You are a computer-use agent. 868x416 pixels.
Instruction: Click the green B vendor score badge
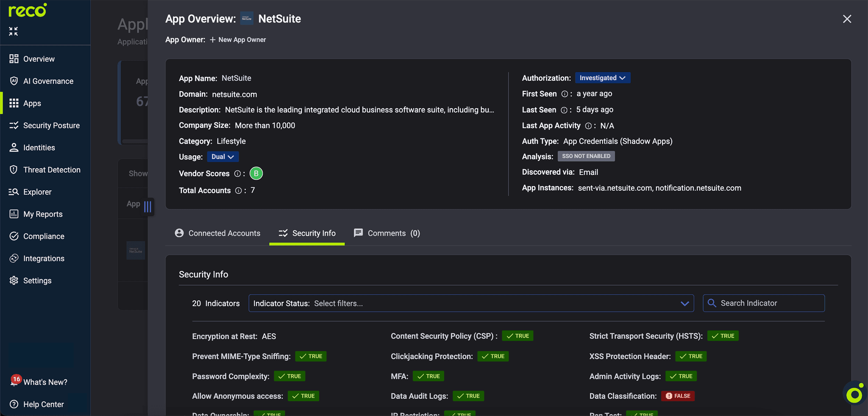256,173
